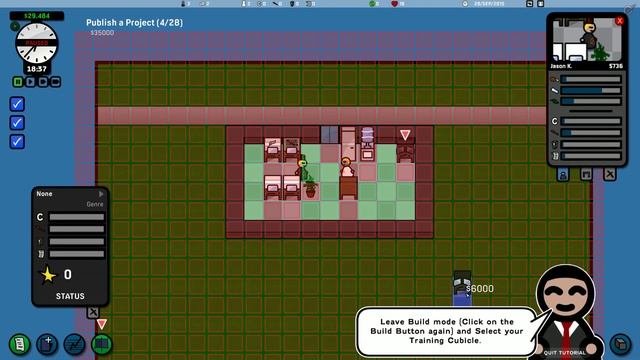Image resolution: width=640 pixels, height=360 pixels.
Task: Click the second (blue filled) employee stat bar
Action: (591, 90)
